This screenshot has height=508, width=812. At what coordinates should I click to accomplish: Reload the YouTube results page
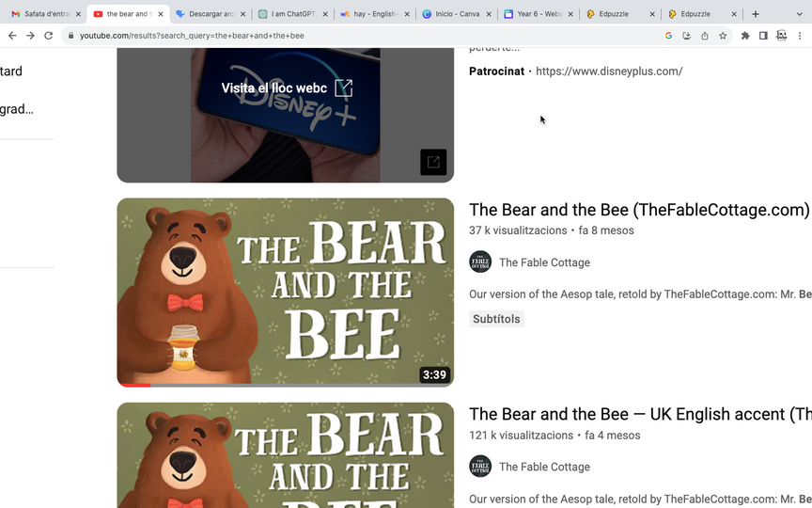pyautogui.click(x=48, y=36)
